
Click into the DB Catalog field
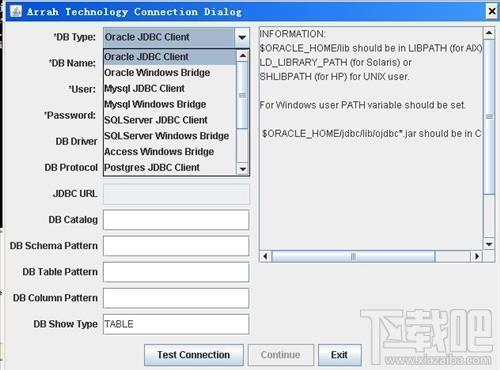[176, 220]
